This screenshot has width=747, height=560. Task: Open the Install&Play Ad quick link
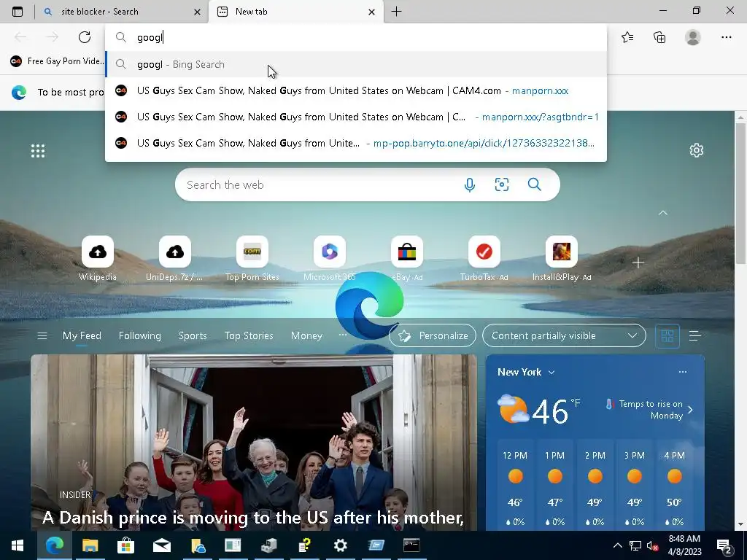562,259
